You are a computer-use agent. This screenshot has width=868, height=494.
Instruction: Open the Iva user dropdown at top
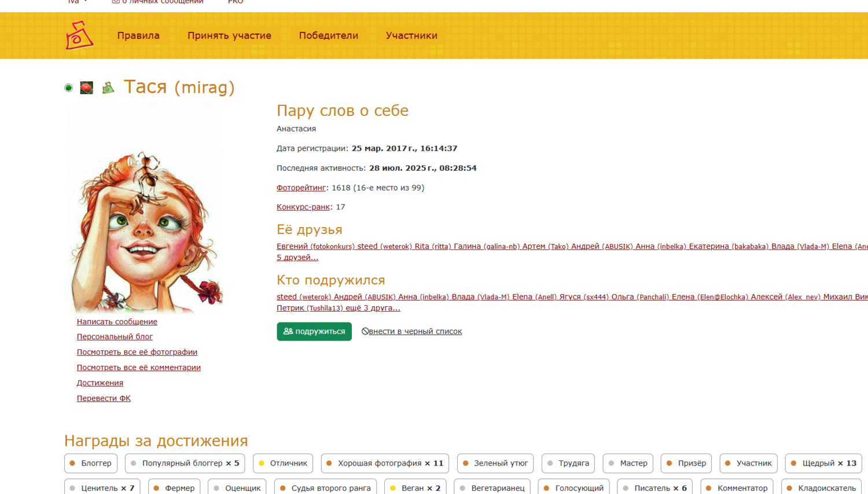78,2
